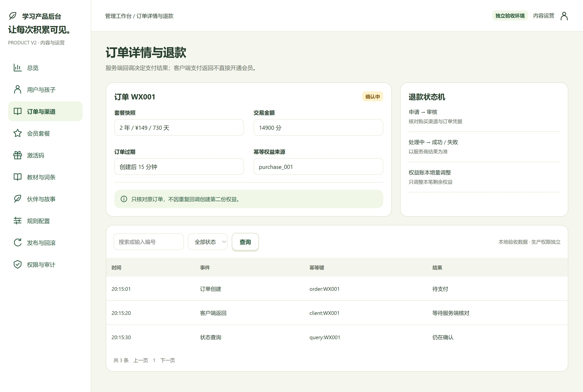
Task: Focus the 搜索或输入编号 search field
Action: [x=149, y=242]
